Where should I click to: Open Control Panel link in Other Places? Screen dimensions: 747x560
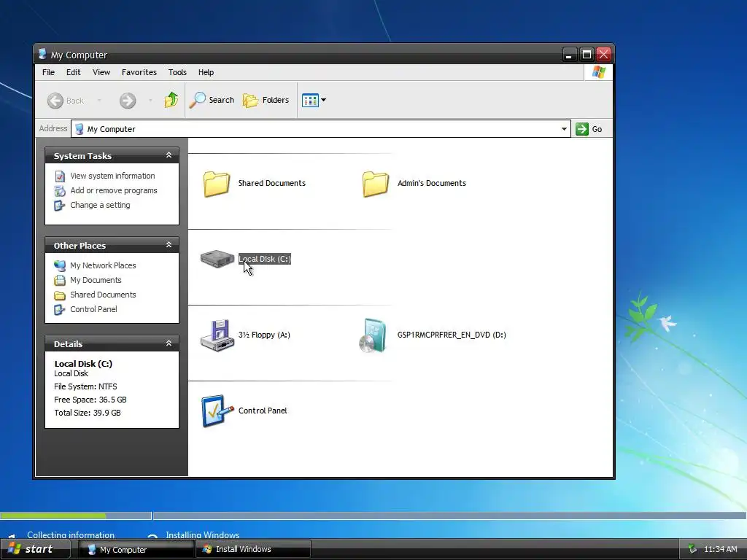93,309
